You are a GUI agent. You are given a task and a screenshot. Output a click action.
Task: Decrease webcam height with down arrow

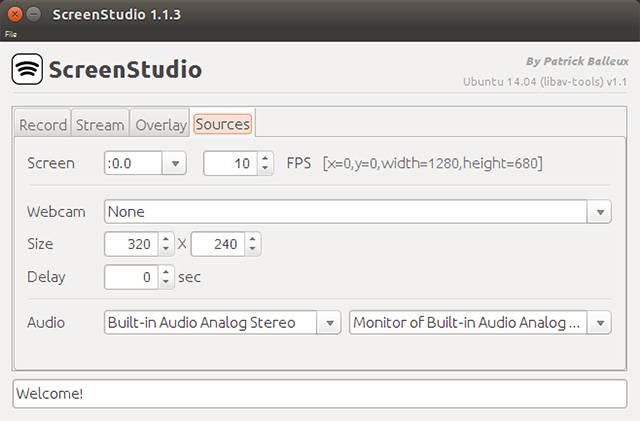(253, 249)
